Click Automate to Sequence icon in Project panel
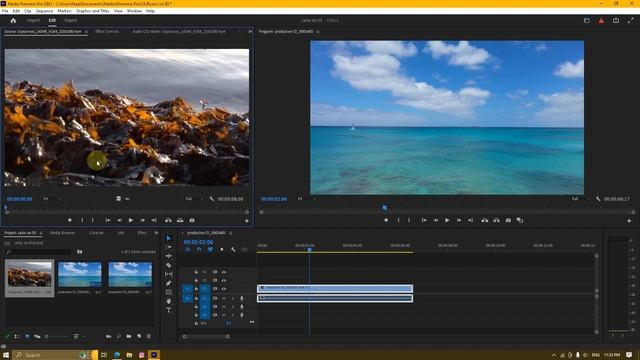Image resolution: width=640 pixels, height=360 pixels. tap(109, 336)
